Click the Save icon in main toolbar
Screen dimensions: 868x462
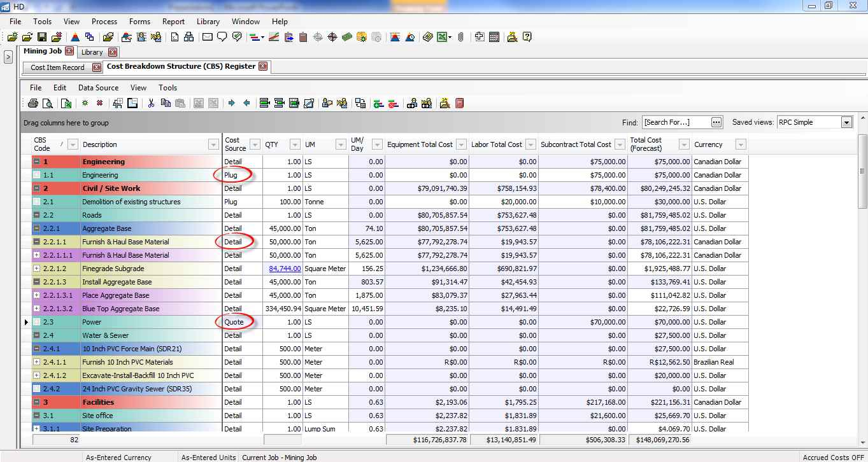42,38
